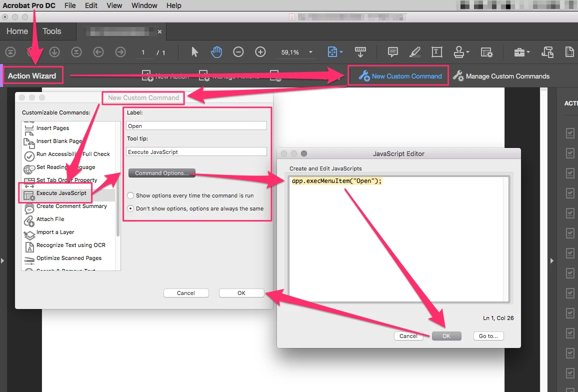Click the Recognize Text using OCR icon
The image size is (578, 392).
29,246
